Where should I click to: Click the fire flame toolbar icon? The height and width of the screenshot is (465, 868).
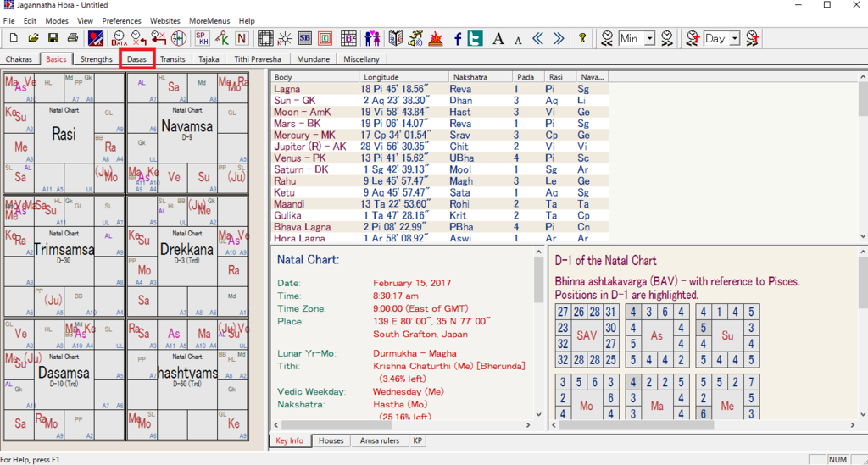tap(436, 38)
